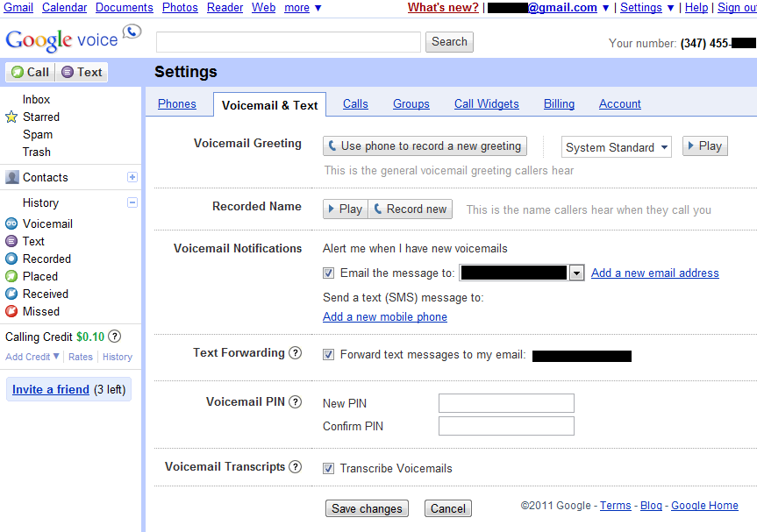Click the Help link

pyautogui.click(x=696, y=8)
